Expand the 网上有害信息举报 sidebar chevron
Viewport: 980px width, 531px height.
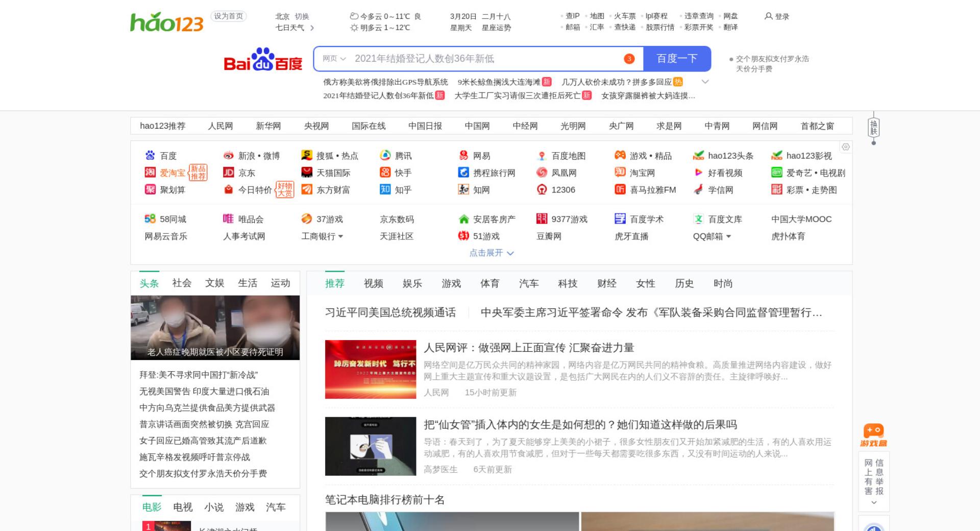(874, 503)
